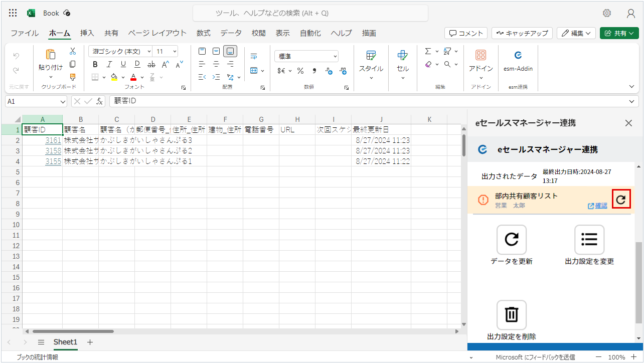Click the worksheet's horizontal scrollbar thumb
The height and width of the screenshot is (363, 644).
[73, 331]
